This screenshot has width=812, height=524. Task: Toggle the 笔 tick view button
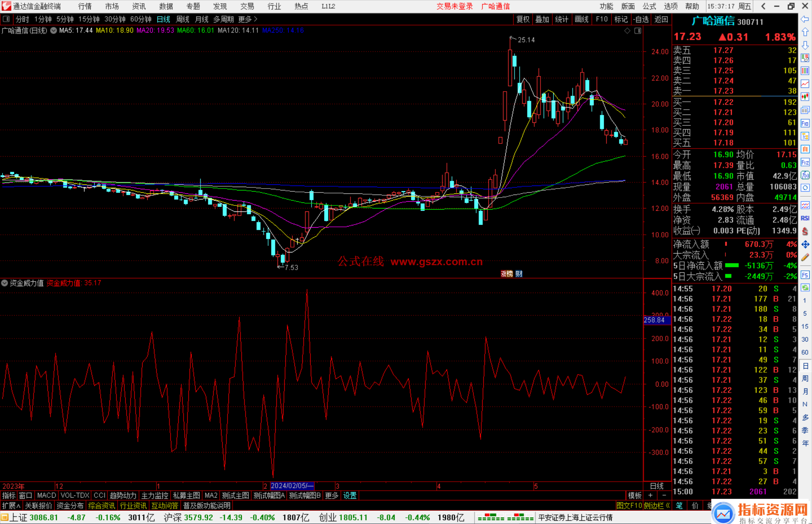pyautogui.click(x=679, y=506)
